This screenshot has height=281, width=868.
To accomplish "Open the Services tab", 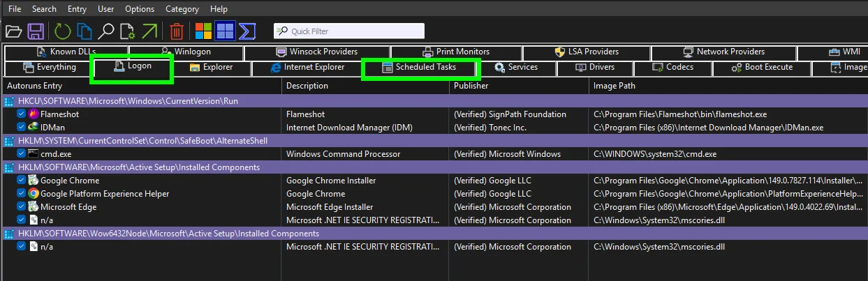I will [516, 68].
